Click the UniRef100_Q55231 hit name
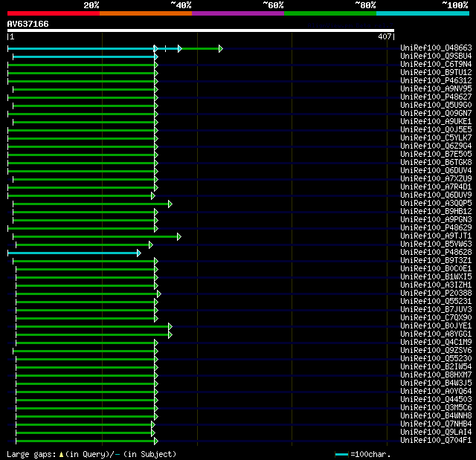The height and width of the screenshot is (460, 476). click(x=436, y=302)
